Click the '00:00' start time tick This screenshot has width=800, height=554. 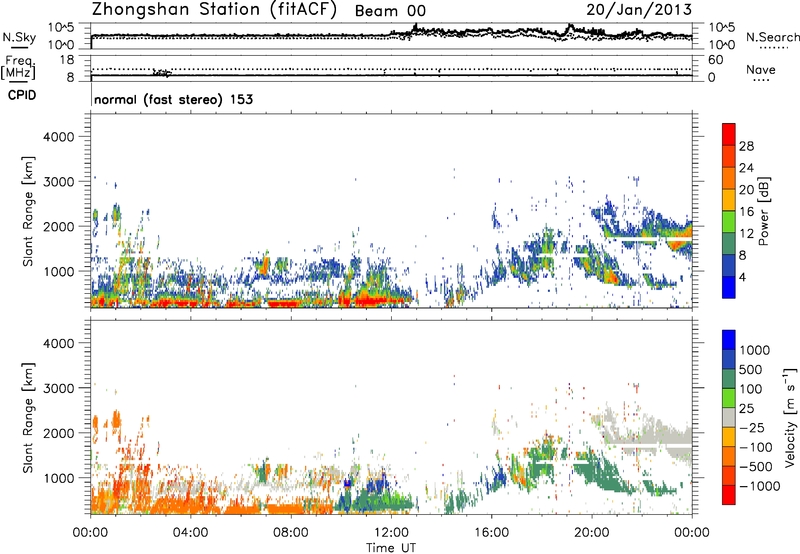coord(91,533)
